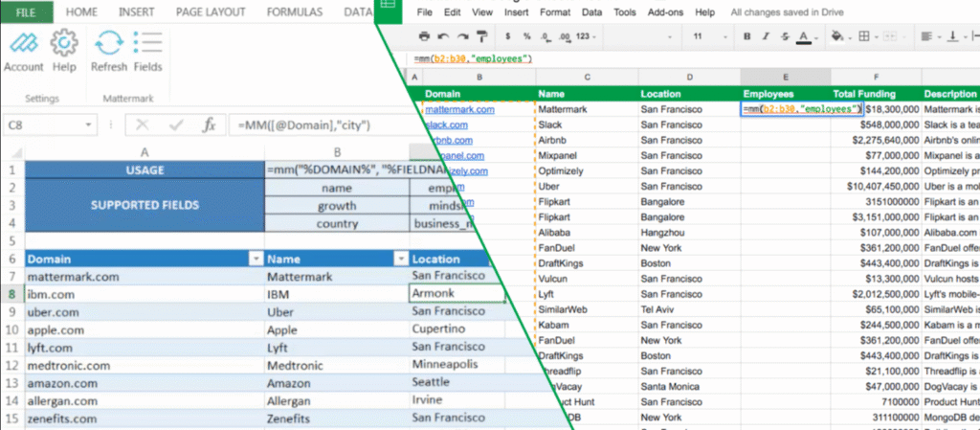980x430 pixels.
Task: Click the decrease decimal places button
Action: 546,37
